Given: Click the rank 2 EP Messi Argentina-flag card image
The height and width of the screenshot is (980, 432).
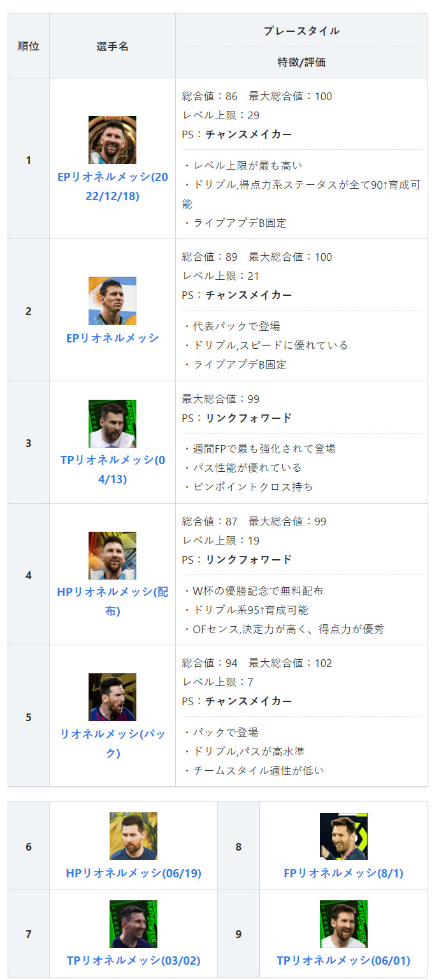Looking at the screenshot, I should point(112,300).
